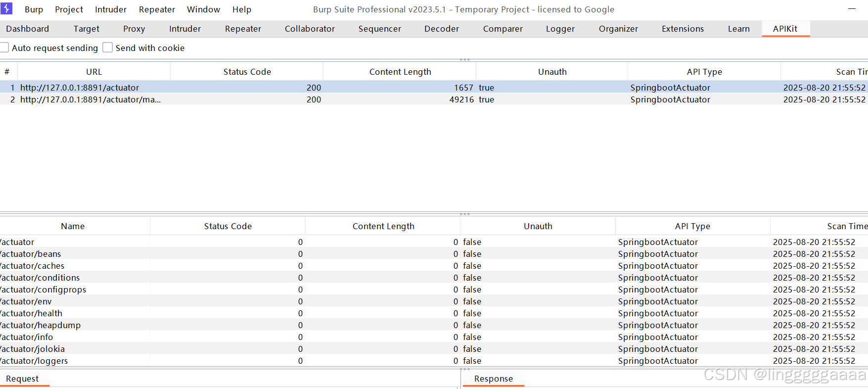868x389 pixels.
Task: Click the divider handle between the tables
Action: click(464, 214)
